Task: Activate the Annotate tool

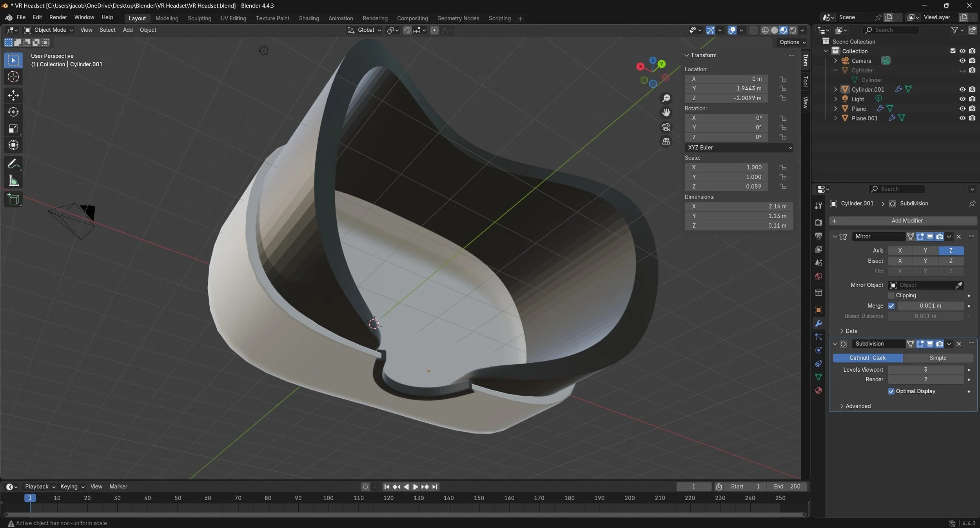Action: pyautogui.click(x=13, y=164)
